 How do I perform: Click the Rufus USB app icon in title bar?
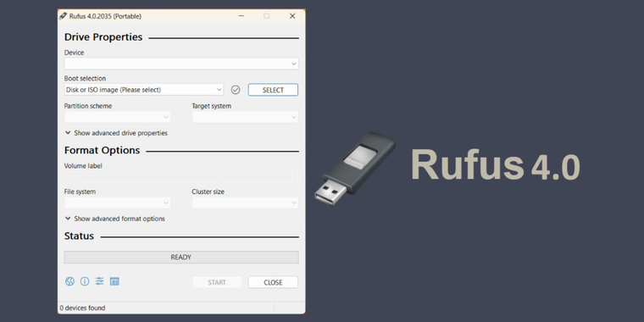click(x=63, y=16)
